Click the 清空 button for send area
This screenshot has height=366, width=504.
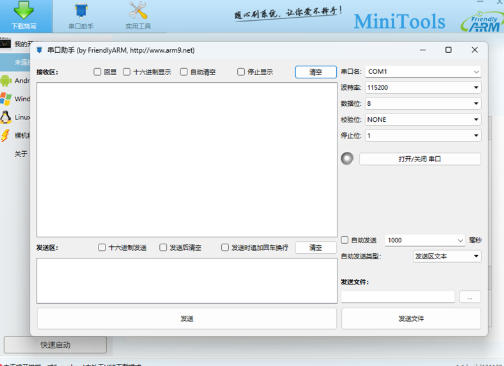coord(316,248)
